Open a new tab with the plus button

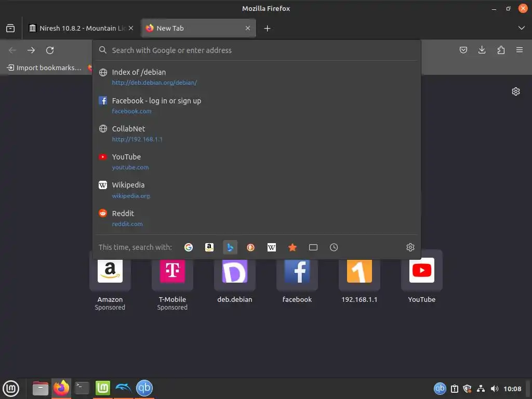[x=268, y=29]
